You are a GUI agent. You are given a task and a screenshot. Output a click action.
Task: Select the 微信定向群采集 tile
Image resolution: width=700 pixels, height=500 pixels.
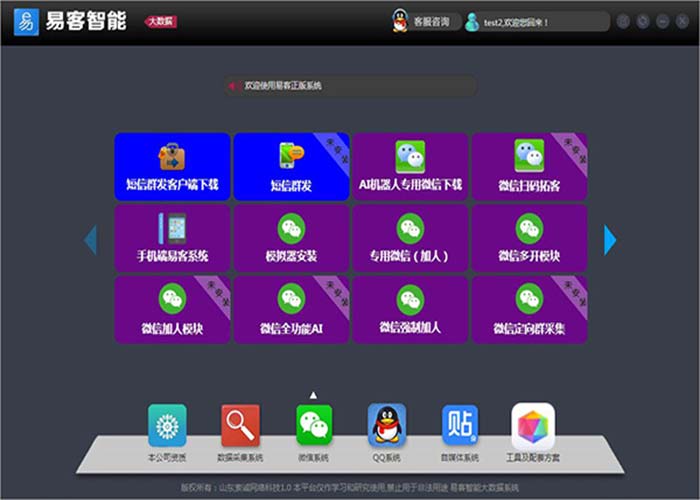[x=529, y=309]
